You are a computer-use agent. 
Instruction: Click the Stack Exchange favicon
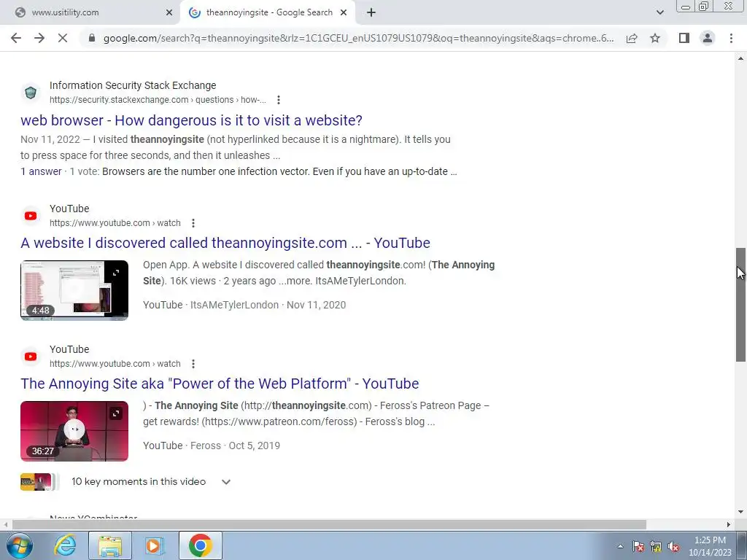point(31,93)
